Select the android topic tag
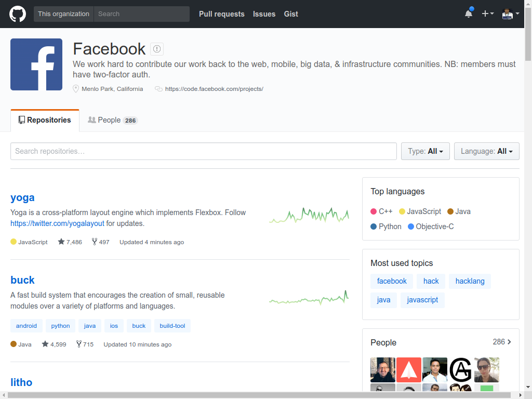This screenshot has height=399, width=532. (26, 326)
